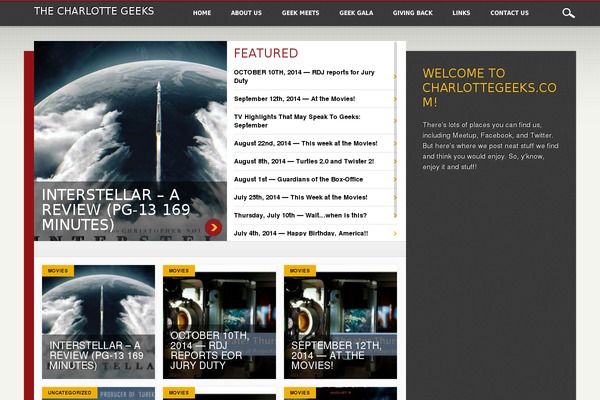The width and height of the screenshot is (600, 400).
Task: Click arrow beside September 12th At the Movies
Action: point(395,99)
